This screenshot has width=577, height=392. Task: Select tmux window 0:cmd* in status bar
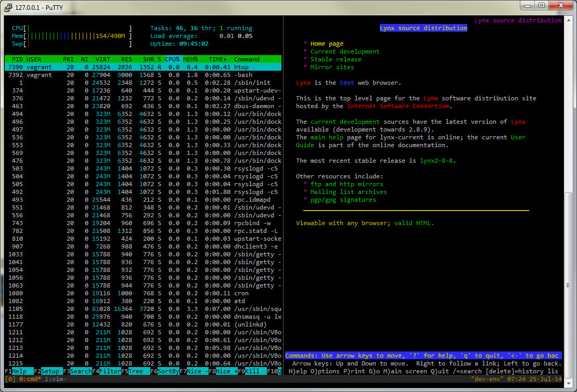[30, 379]
